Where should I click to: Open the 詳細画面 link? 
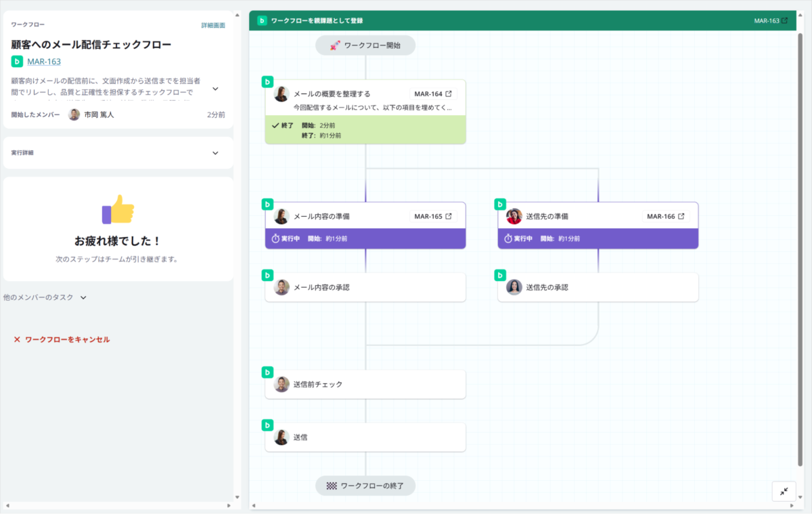(x=213, y=25)
